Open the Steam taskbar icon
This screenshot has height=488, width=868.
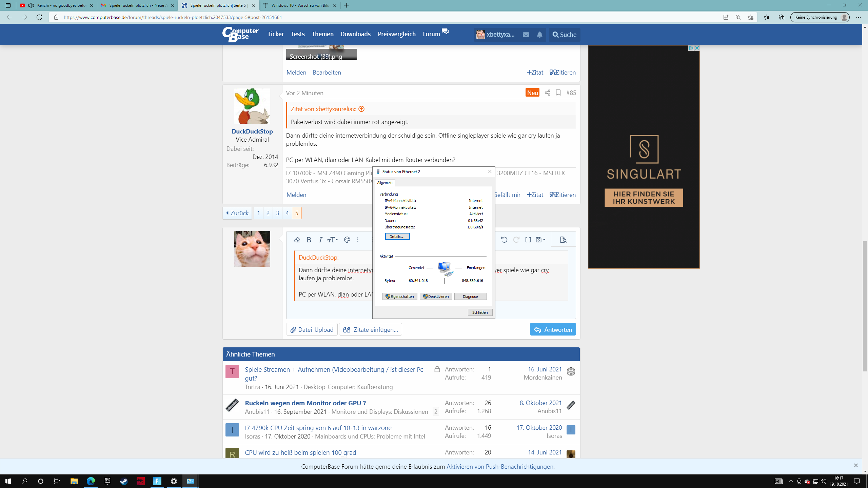[124, 481]
